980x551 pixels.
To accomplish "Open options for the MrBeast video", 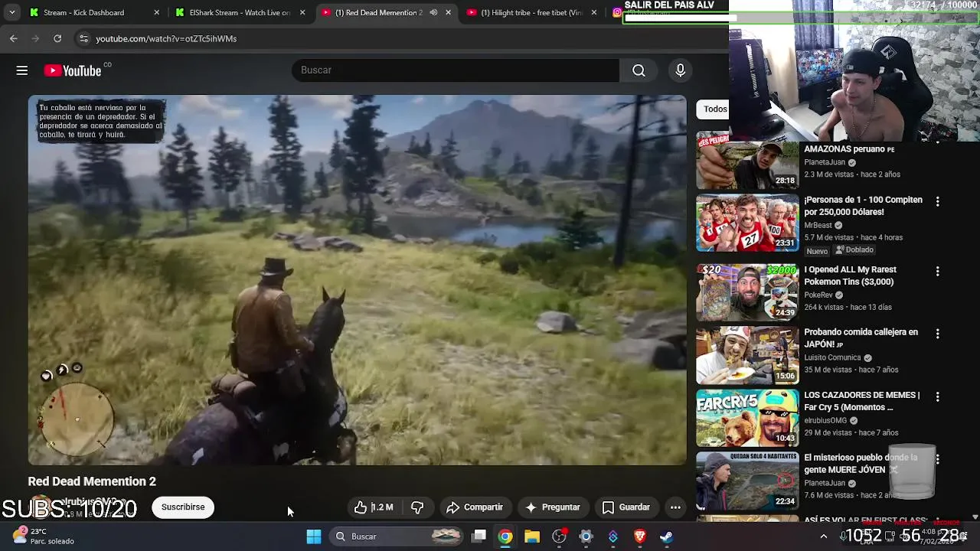I will point(937,201).
